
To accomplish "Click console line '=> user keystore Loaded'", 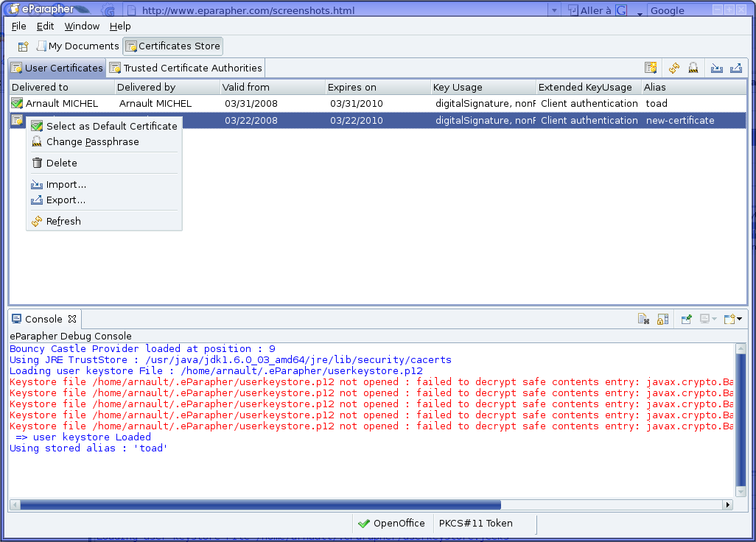I will pos(83,437).
